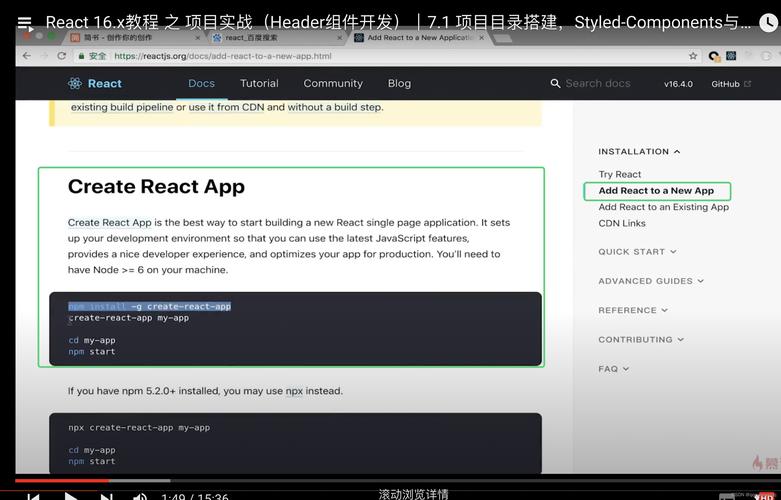Switch to the 简书 tab

pos(135,38)
